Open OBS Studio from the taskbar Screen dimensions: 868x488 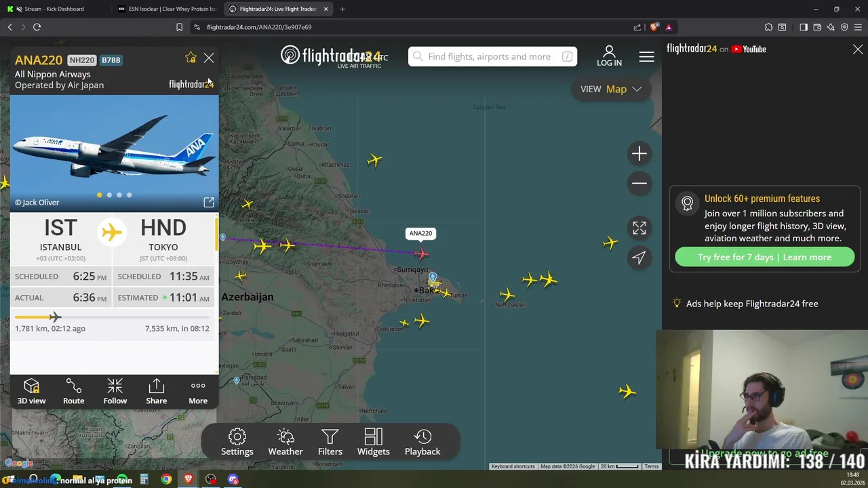click(211, 479)
